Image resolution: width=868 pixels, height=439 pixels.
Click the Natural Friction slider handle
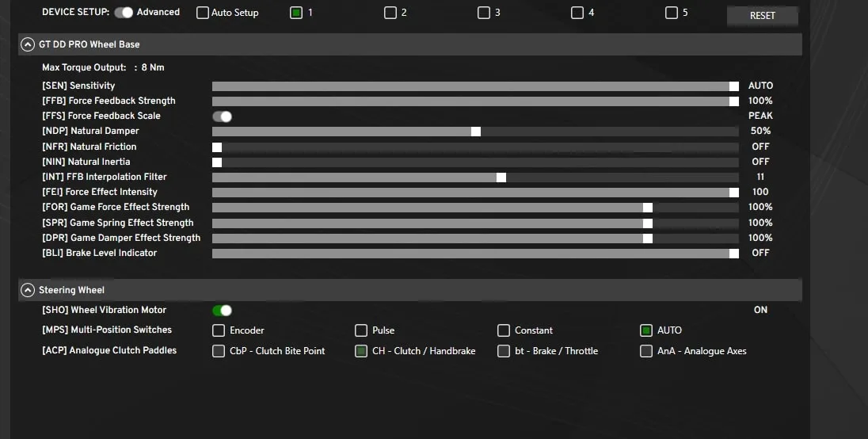pyautogui.click(x=217, y=147)
